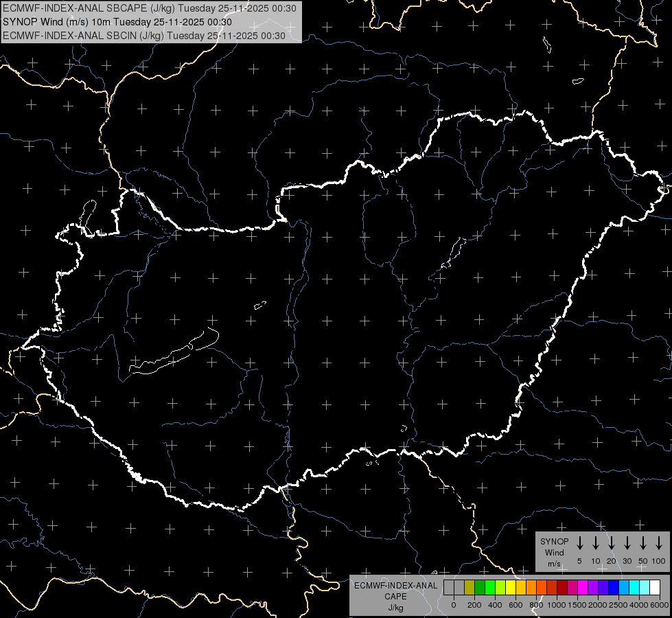
Task: Select the pure yellow CAPE swatch before 600
Action: click(x=511, y=587)
